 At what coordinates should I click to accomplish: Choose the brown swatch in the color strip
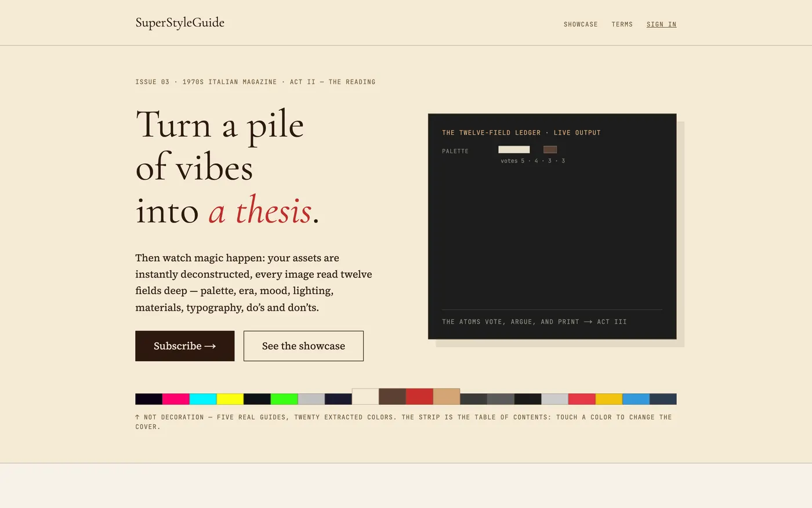392,397
